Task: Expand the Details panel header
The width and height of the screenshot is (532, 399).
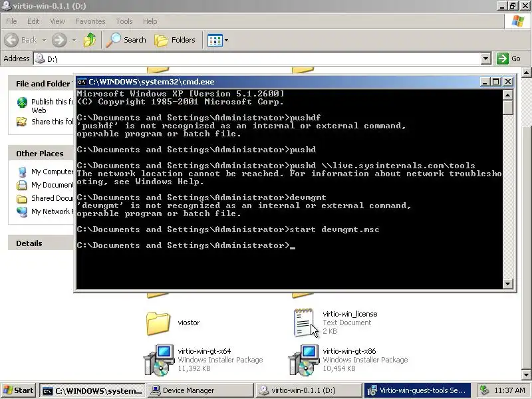Action: (41, 243)
